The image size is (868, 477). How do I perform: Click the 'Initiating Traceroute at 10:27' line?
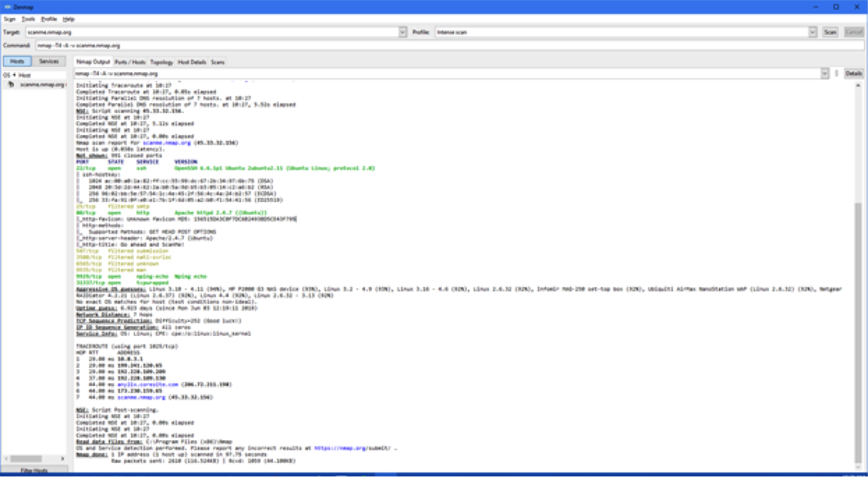[x=124, y=86]
